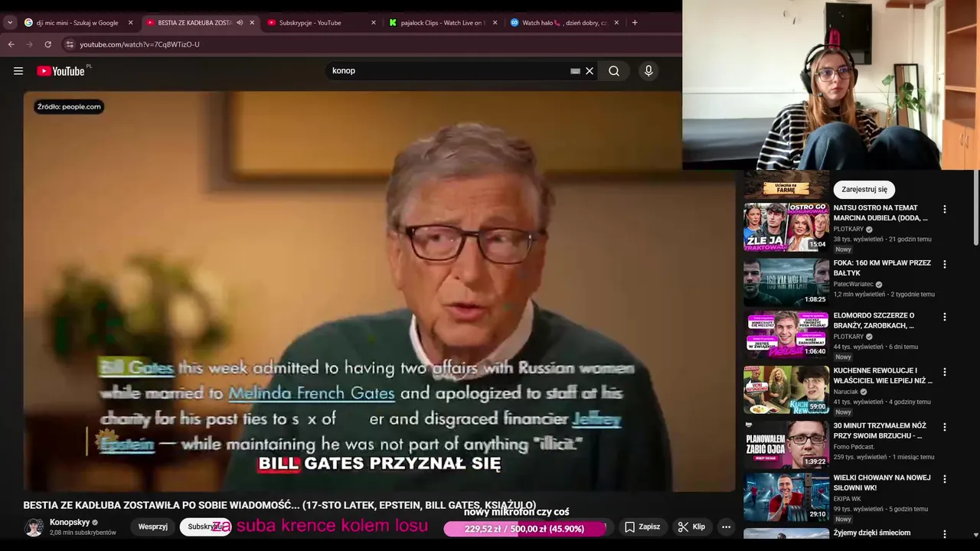The image size is (980, 551).
Task: Click the video player area
Action: (379, 291)
